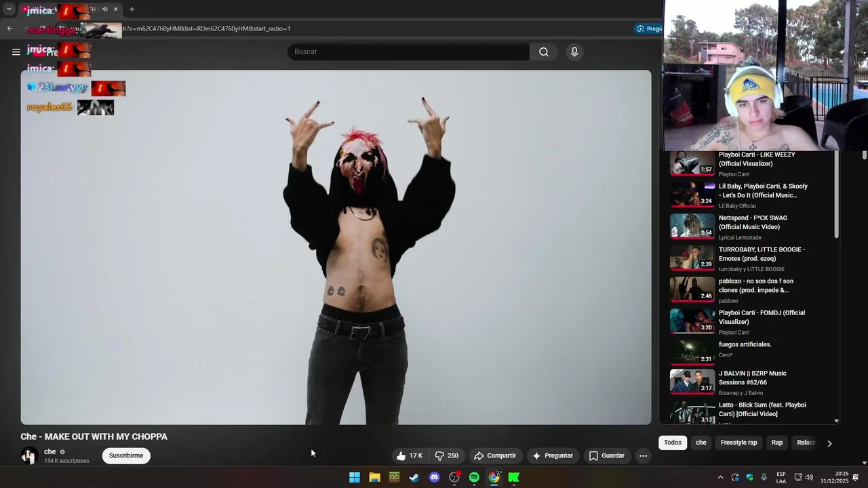The image size is (868, 488).
Task: Click the Buscar search field
Action: 408,52
